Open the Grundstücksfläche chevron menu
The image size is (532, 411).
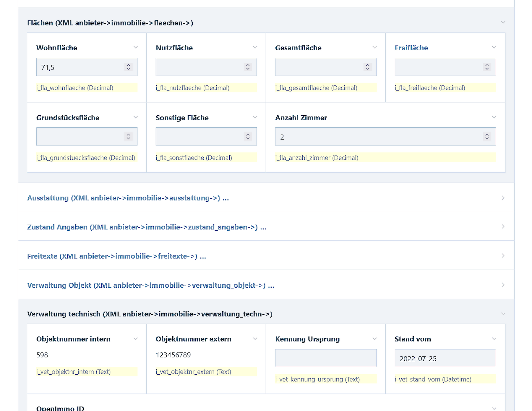click(x=136, y=117)
